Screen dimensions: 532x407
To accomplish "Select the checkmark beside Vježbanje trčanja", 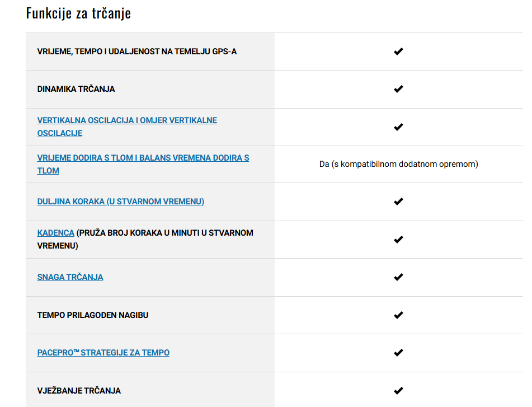I will pos(398,391).
